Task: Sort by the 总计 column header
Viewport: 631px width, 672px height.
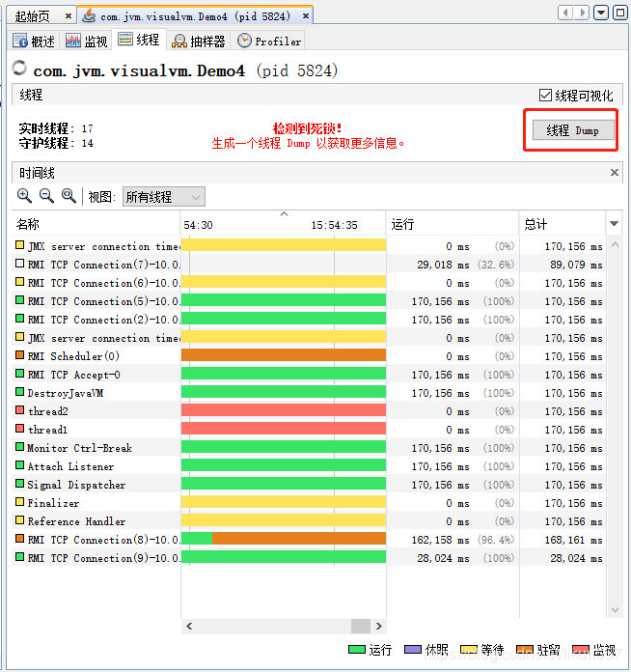Action: [562, 224]
